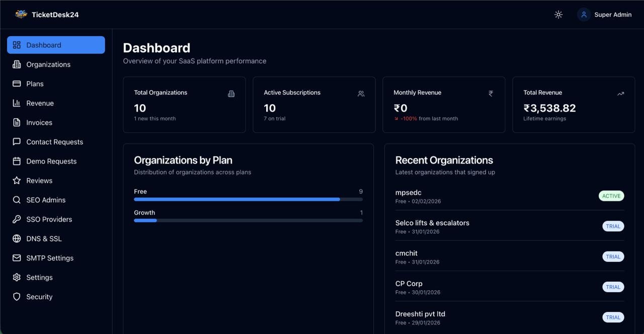644x334 pixels.
Task: Select the Dreeshti pvt ltd organization name
Action: pyautogui.click(x=420, y=314)
